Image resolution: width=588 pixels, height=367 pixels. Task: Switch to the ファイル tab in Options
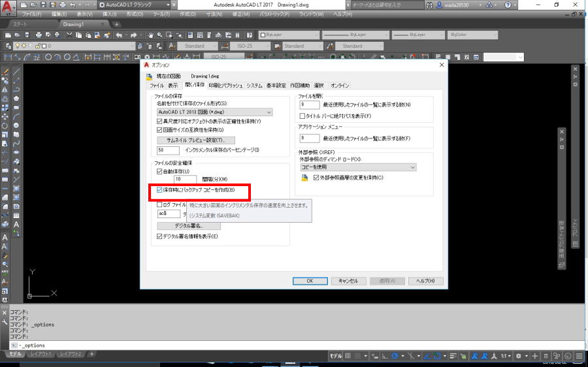point(157,86)
